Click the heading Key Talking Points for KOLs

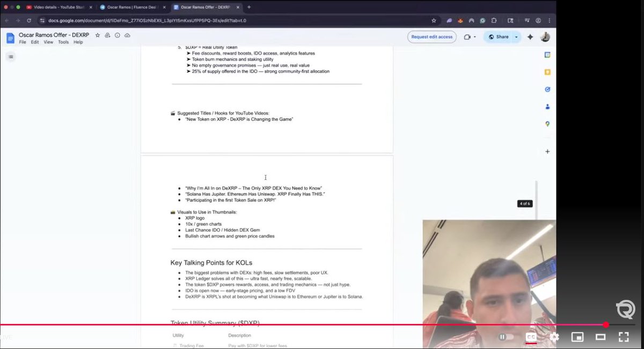coord(211,263)
